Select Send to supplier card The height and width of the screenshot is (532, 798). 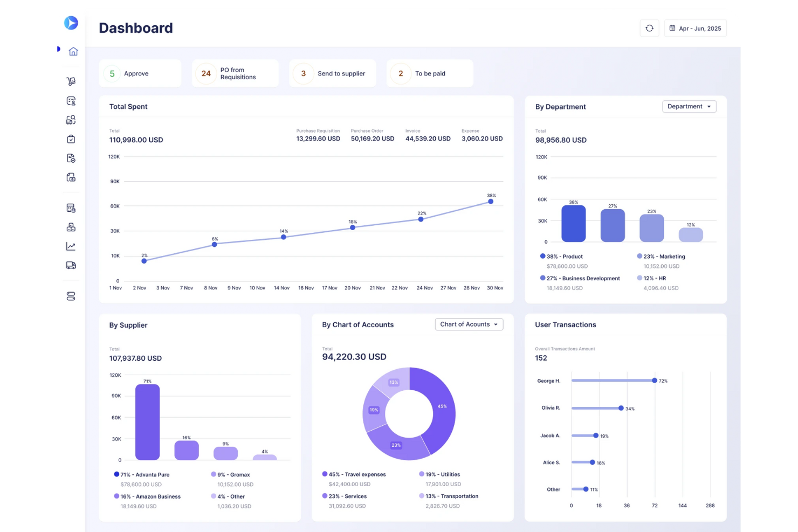(x=332, y=73)
